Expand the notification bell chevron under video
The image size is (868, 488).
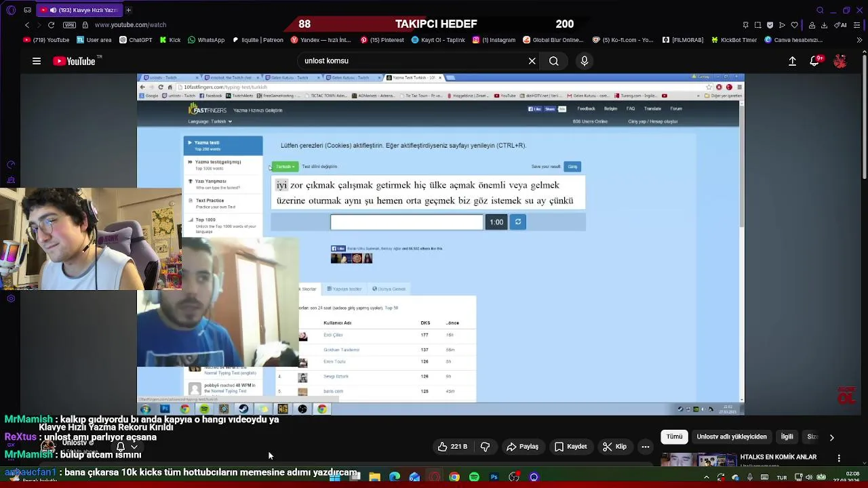(134, 447)
